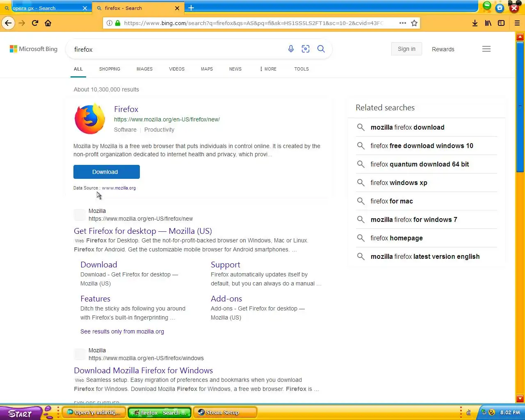The image size is (525, 420).
Task: Open 'Get Firefox for desktop — Mozilla (US)' result
Action: 143,231
